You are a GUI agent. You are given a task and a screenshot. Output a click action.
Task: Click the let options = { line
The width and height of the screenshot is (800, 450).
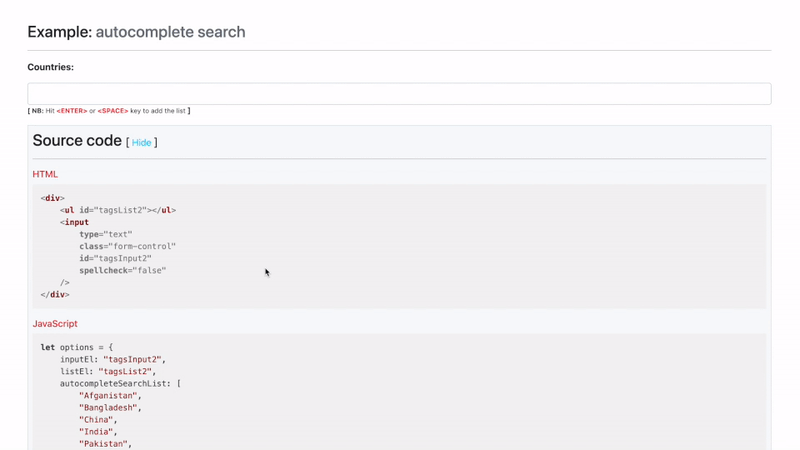point(77,347)
